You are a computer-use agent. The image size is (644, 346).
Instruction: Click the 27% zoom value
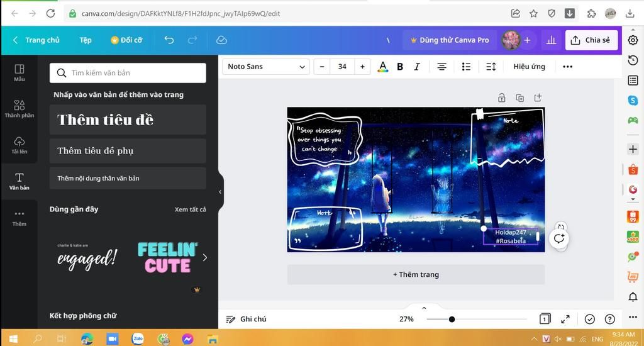click(x=406, y=320)
